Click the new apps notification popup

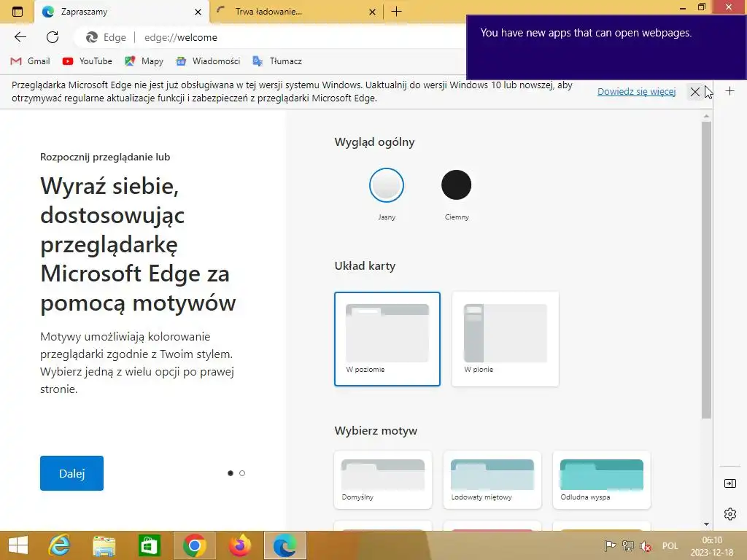[x=606, y=47]
